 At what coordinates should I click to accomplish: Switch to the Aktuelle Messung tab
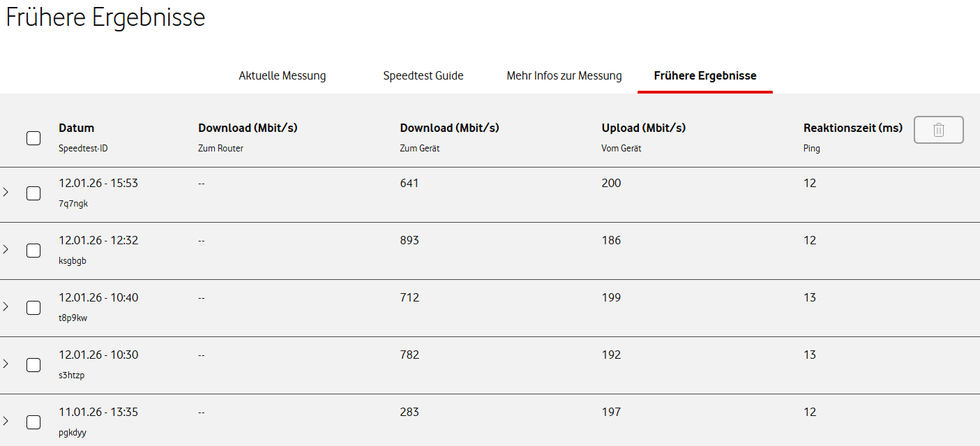(x=282, y=75)
